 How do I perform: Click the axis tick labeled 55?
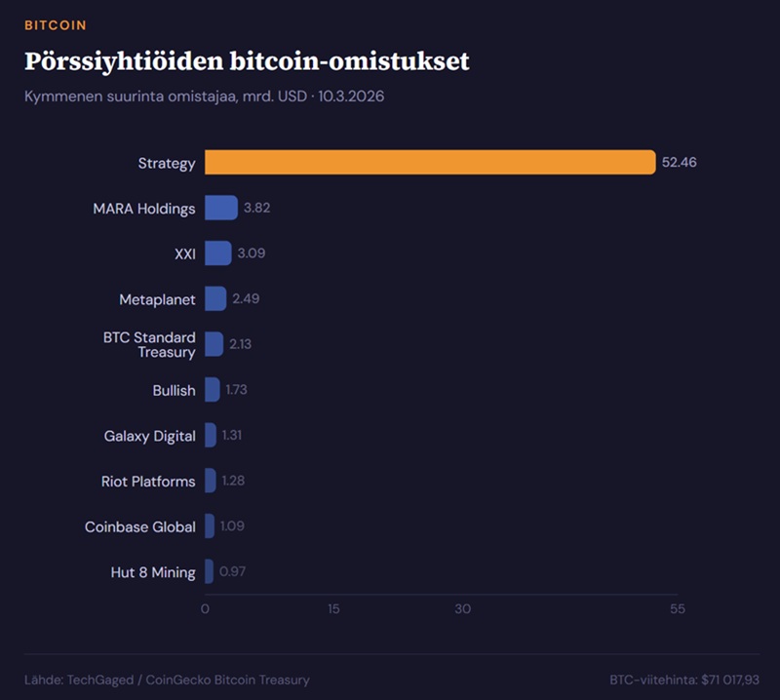(677, 609)
